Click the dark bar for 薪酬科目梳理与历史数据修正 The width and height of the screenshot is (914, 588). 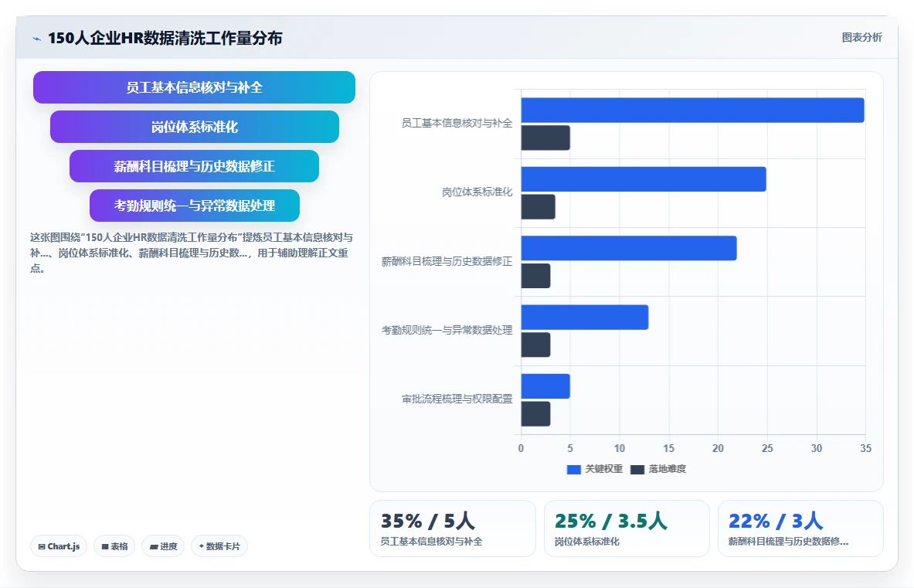535,276
